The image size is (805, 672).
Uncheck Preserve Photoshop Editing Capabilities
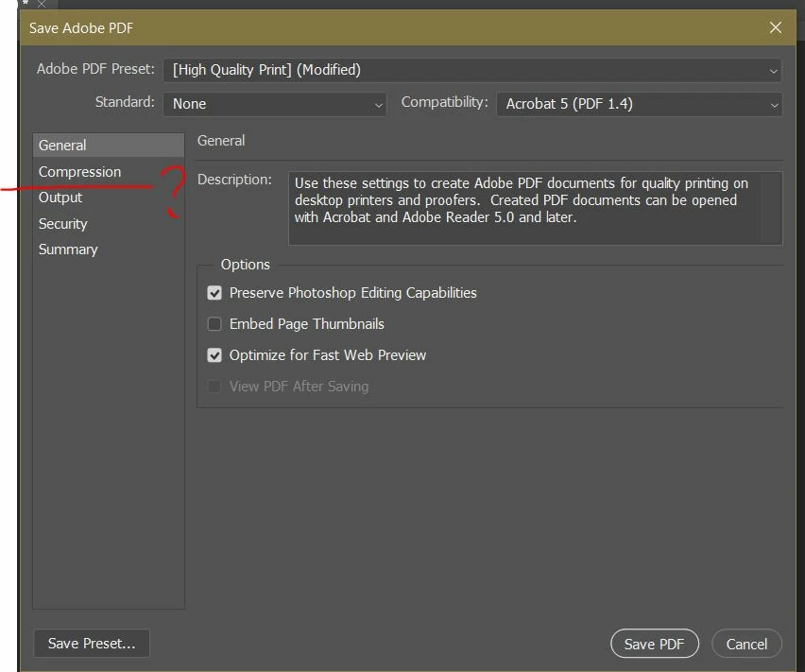tap(214, 293)
